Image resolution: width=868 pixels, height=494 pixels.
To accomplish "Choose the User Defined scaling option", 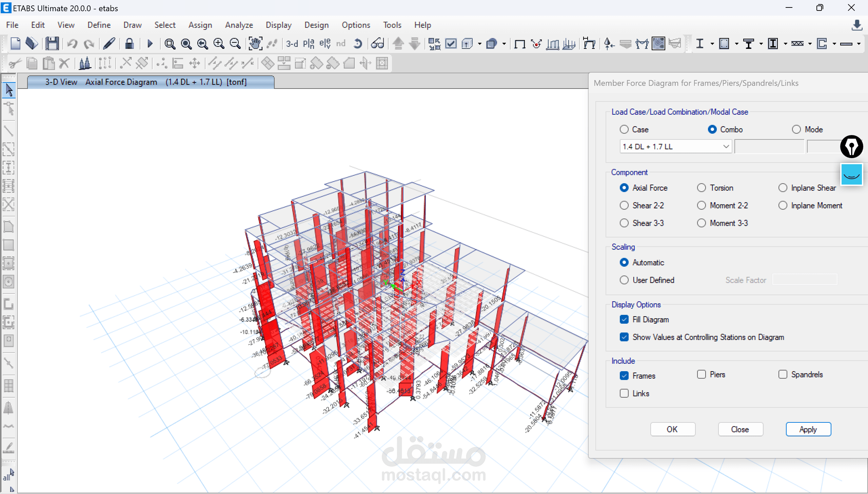I will pyautogui.click(x=624, y=280).
